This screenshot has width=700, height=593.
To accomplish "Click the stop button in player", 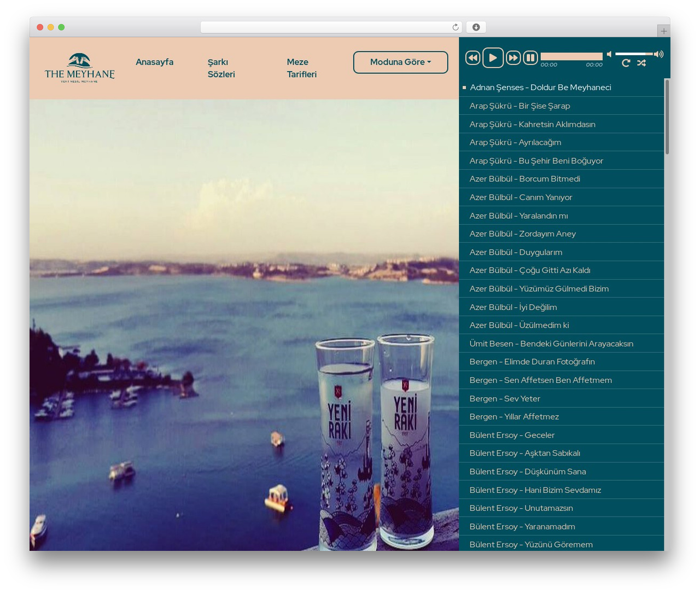I will click(530, 57).
